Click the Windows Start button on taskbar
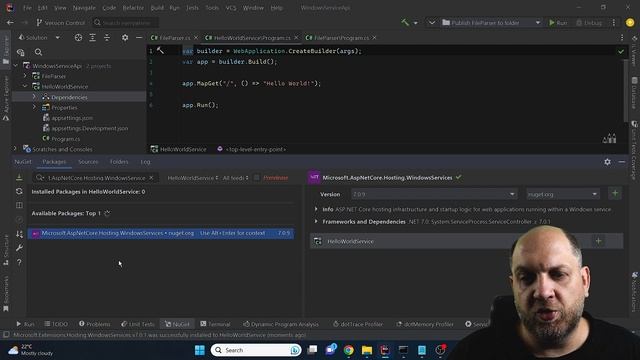This screenshot has width=640, height=360. (x=200, y=350)
